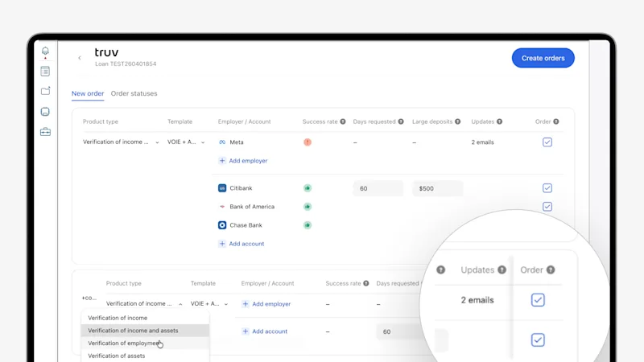Viewport: 644px width, 362px height.
Task: Click Large deposits field showing $500
Action: point(437,188)
